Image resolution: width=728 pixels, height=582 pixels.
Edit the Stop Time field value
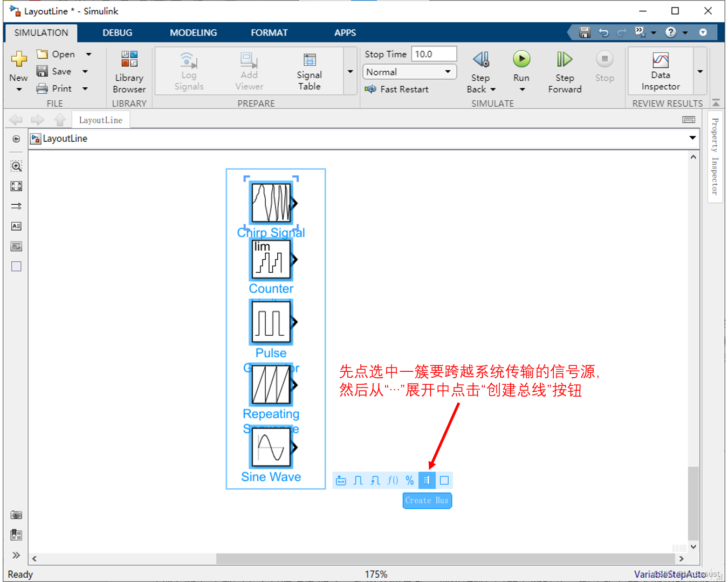pos(434,53)
